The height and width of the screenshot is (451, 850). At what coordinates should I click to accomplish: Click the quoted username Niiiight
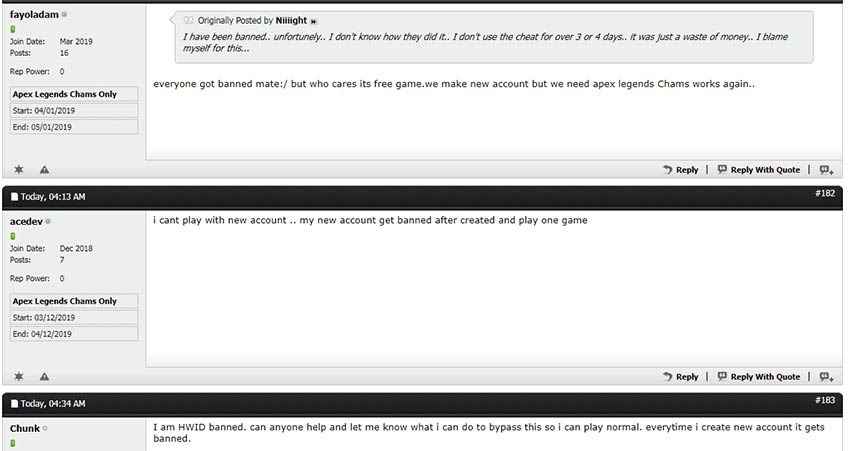[x=291, y=21]
